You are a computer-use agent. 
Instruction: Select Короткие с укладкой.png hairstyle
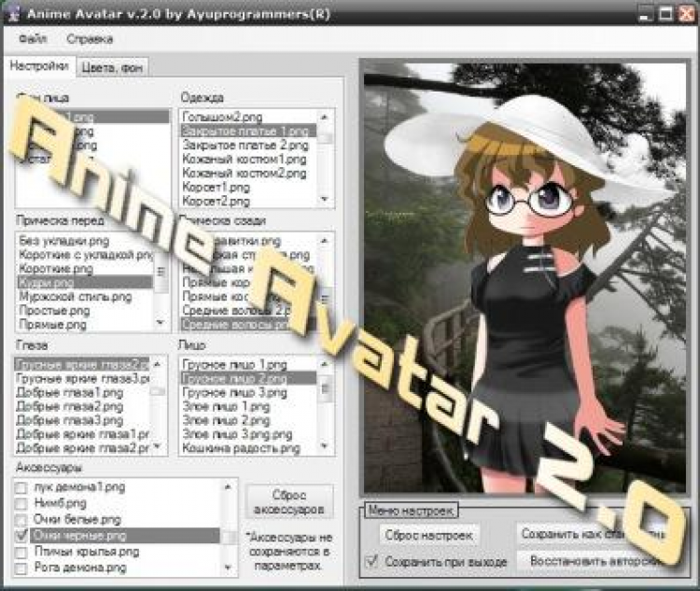tap(85, 255)
